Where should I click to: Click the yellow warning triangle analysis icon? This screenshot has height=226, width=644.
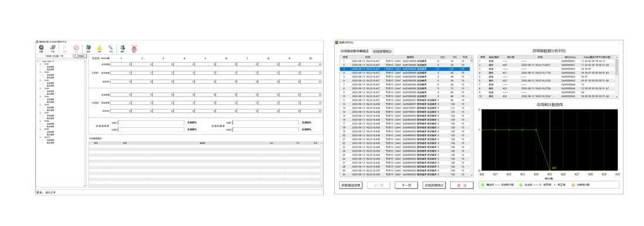tap(99, 47)
